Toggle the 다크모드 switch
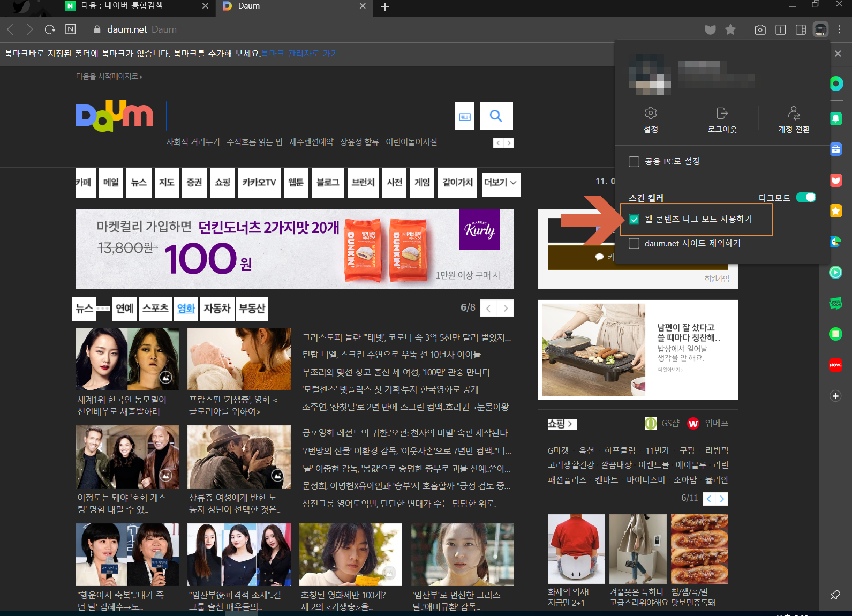Screen dimensions: 852x616 point(806,197)
